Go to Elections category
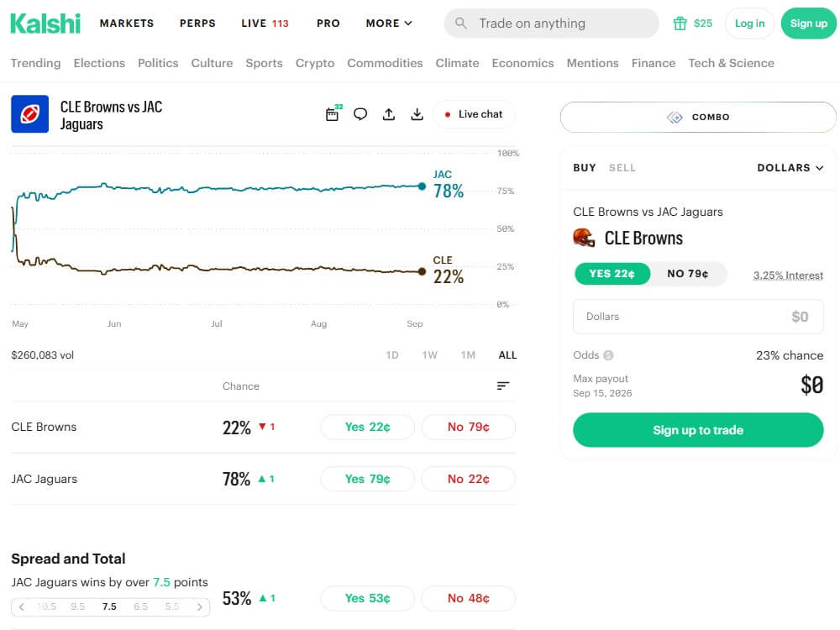Screen dimensions: 840x630 (x=99, y=63)
